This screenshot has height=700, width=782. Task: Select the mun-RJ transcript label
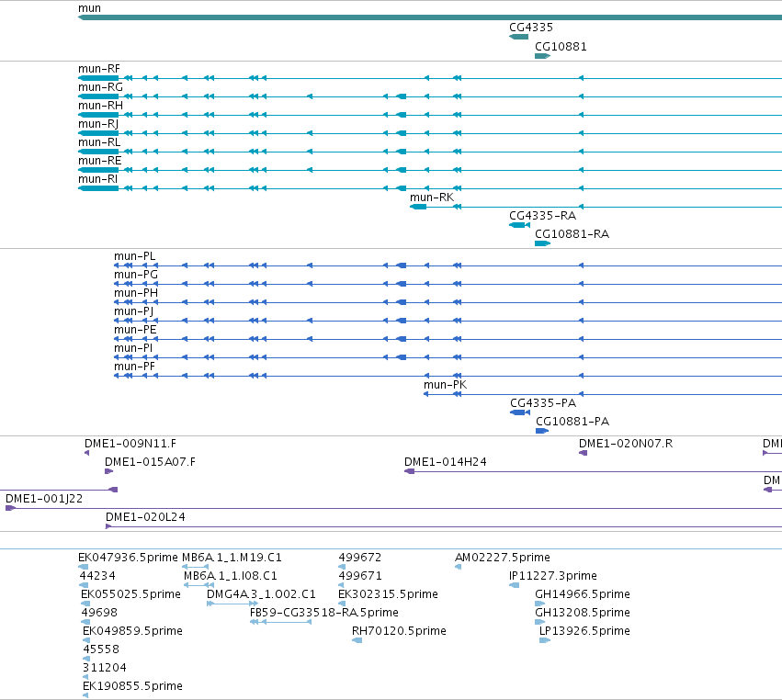[98, 124]
